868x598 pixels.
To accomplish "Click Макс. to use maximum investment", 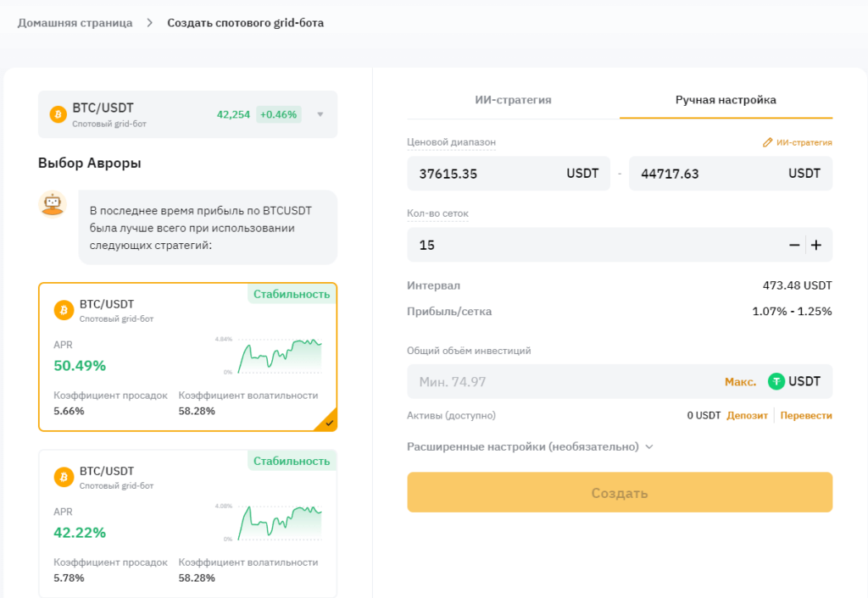I will coord(740,382).
